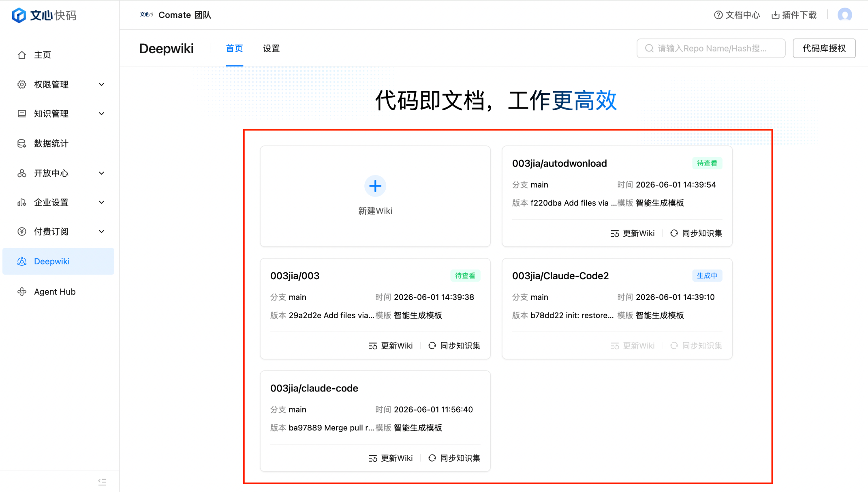Switch to the 首页 tab
Viewport: 868px width, 492px height.
click(x=234, y=49)
